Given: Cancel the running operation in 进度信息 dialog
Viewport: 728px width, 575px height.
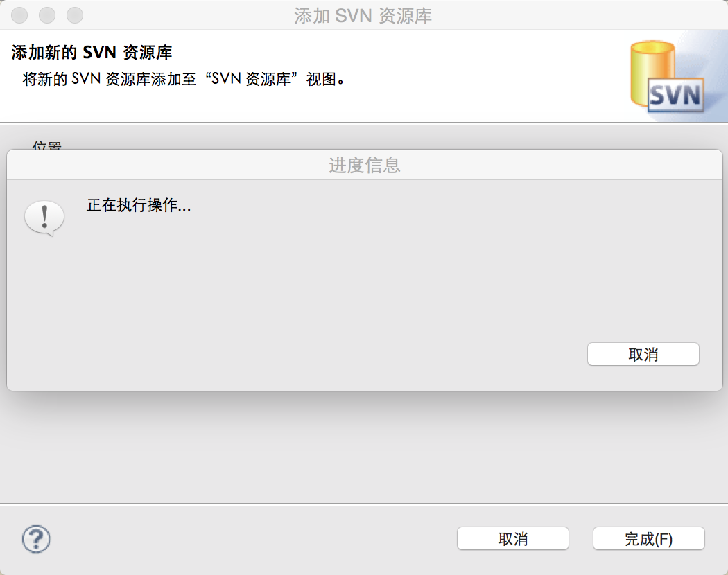Looking at the screenshot, I should click(643, 354).
